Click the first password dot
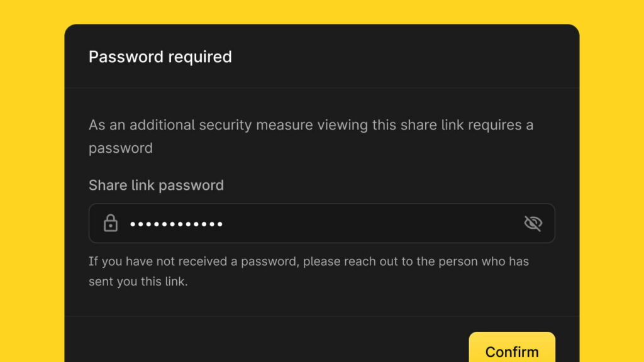The height and width of the screenshot is (362, 644). click(133, 224)
